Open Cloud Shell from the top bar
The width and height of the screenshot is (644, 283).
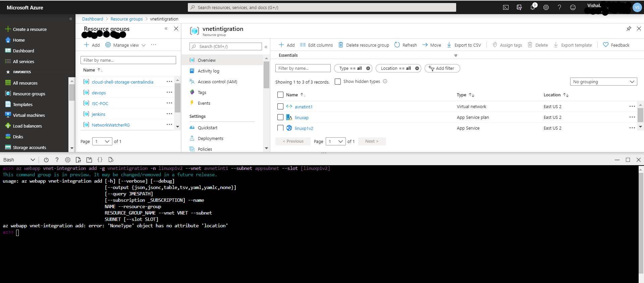506,7
